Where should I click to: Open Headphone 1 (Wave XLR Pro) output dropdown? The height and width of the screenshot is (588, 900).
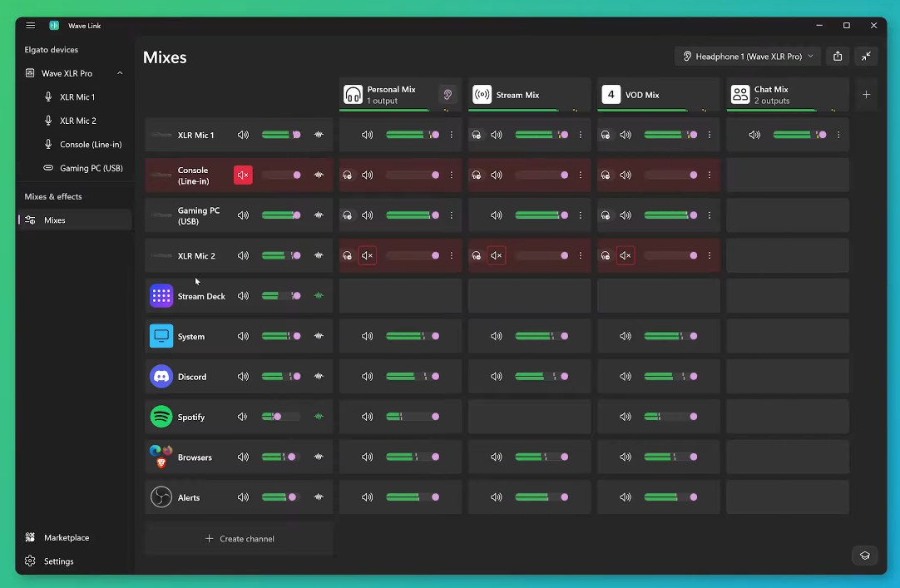click(x=747, y=57)
